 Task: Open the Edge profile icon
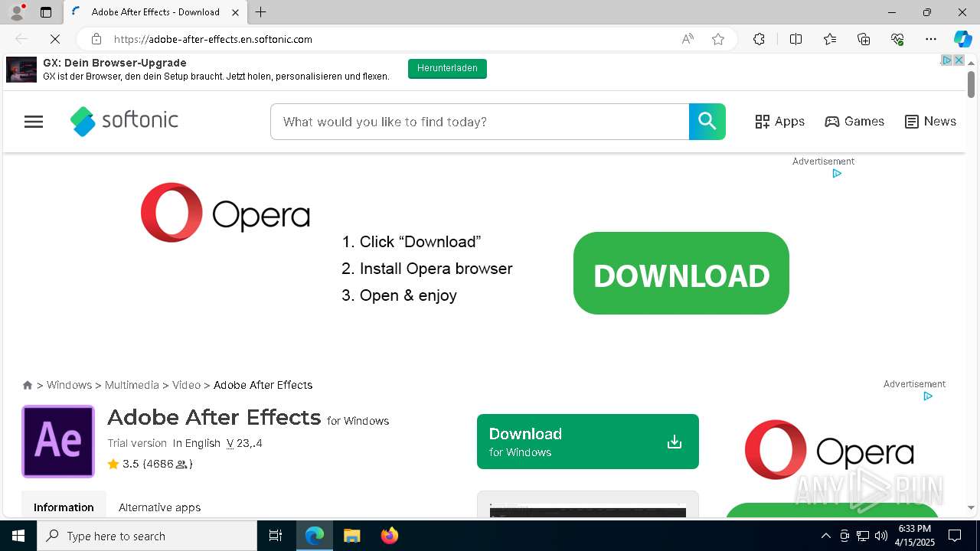(17, 11)
